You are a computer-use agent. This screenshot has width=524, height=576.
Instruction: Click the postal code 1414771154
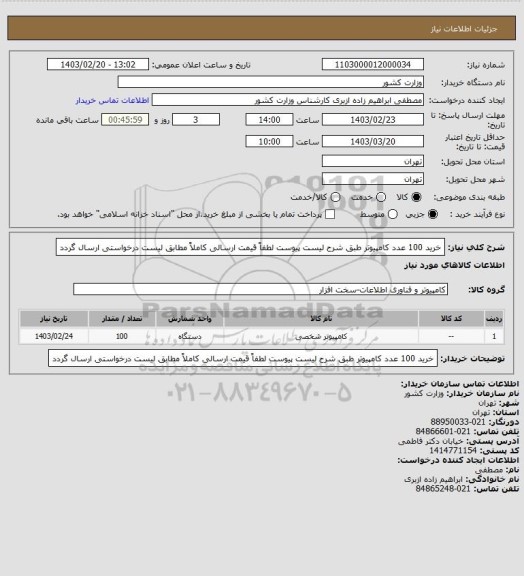click(453, 450)
